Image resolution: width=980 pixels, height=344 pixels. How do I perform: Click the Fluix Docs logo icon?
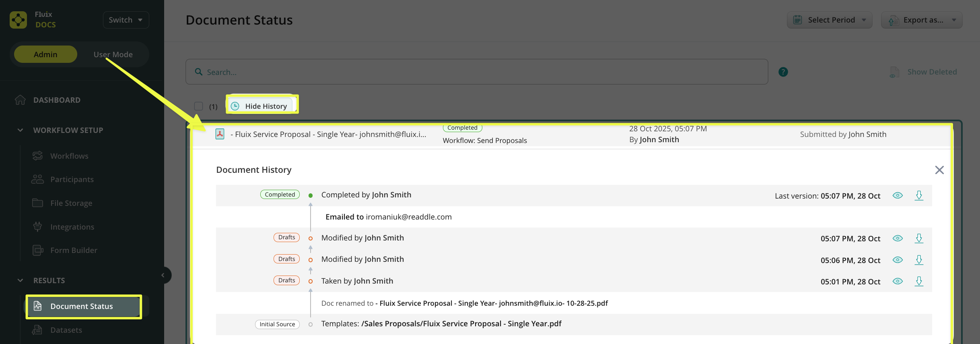(x=18, y=20)
